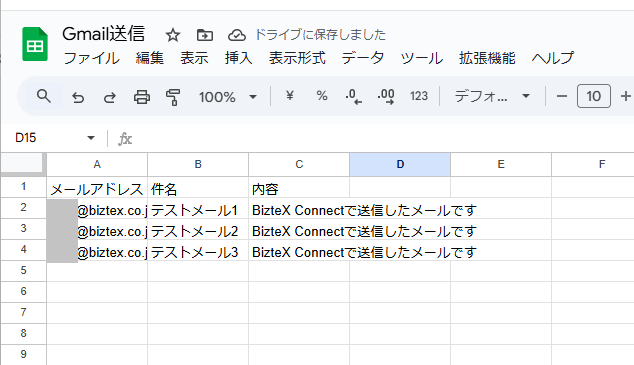
Task: Check the cloud save status icon
Action: click(237, 35)
